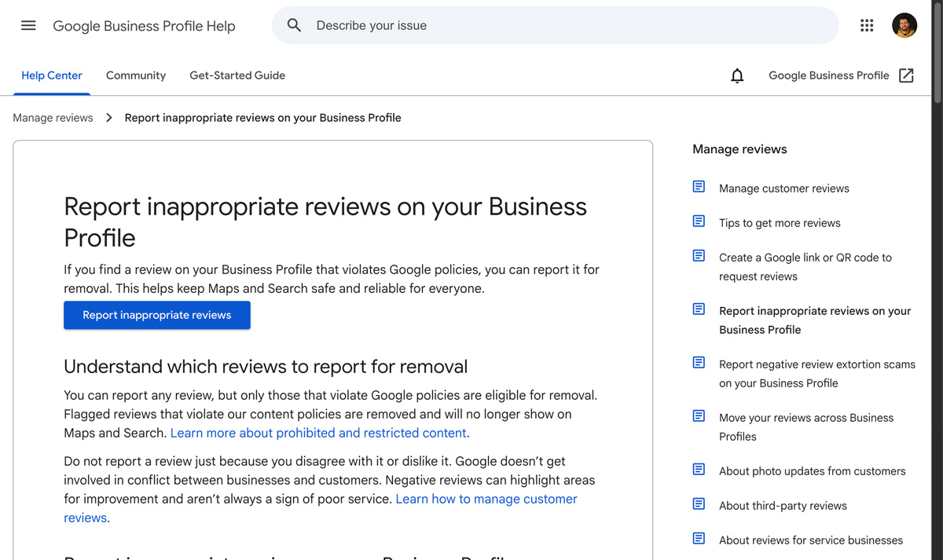Open About photo updates from customers article
The width and height of the screenshot is (943, 560).
coord(813,471)
